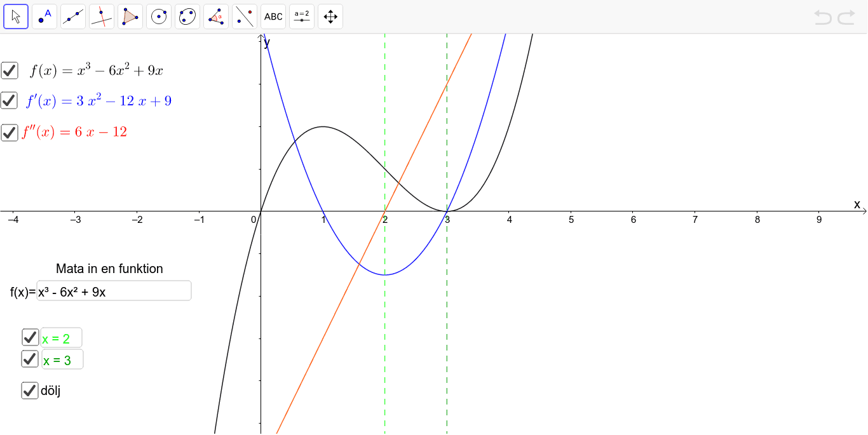This screenshot has height=435, width=868.
Task: Uncheck the f(x) = x³ − 6x² + 9x checkbox
Action: (10, 70)
